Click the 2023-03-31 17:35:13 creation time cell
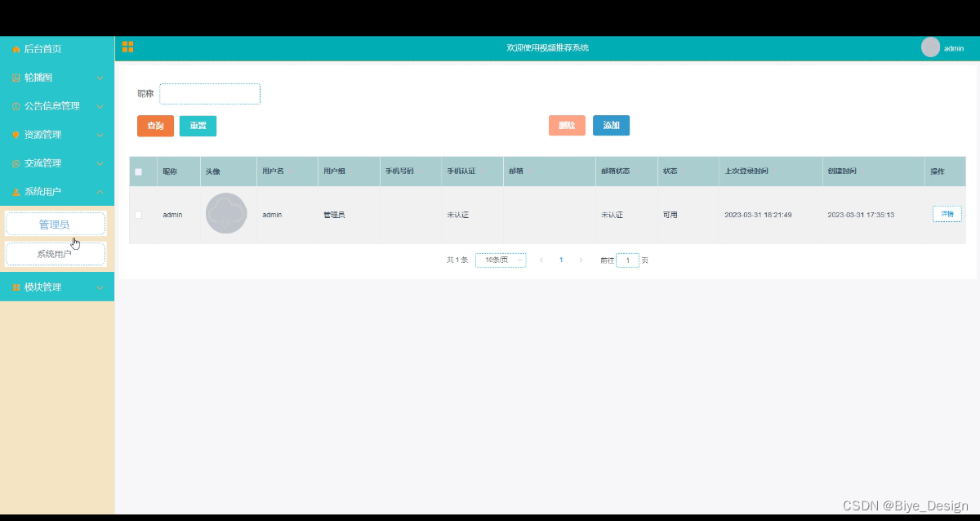 coord(861,215)
